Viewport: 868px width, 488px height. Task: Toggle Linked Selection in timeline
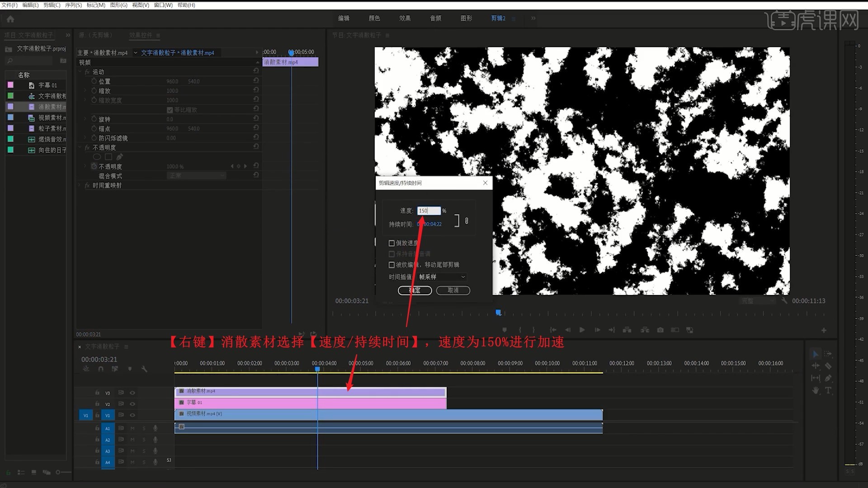[x=115, y=369]
